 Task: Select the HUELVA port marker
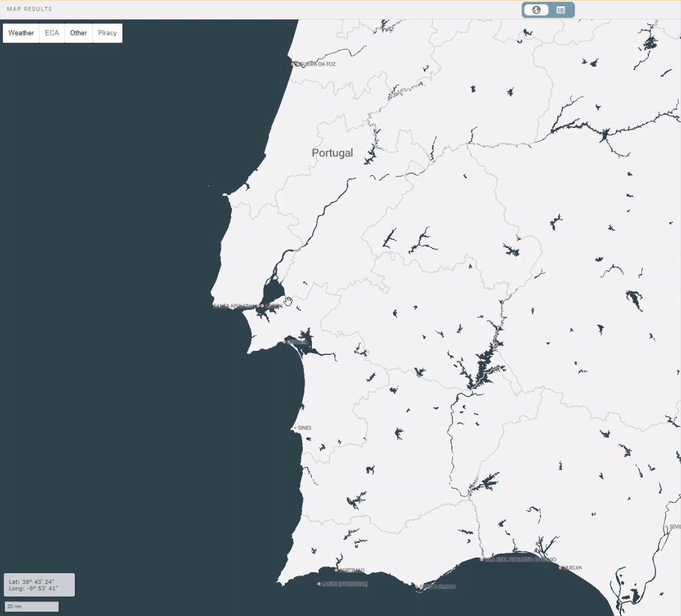(x=560, y=568)
